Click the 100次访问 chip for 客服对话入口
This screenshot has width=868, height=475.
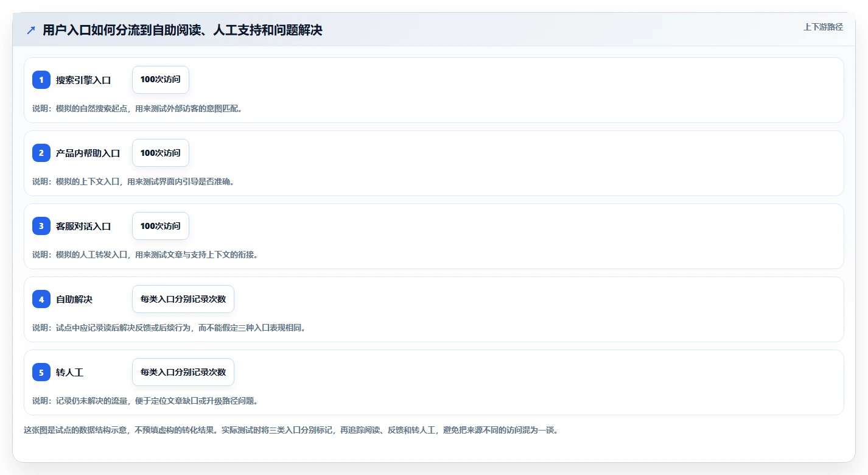click(161, 226)
